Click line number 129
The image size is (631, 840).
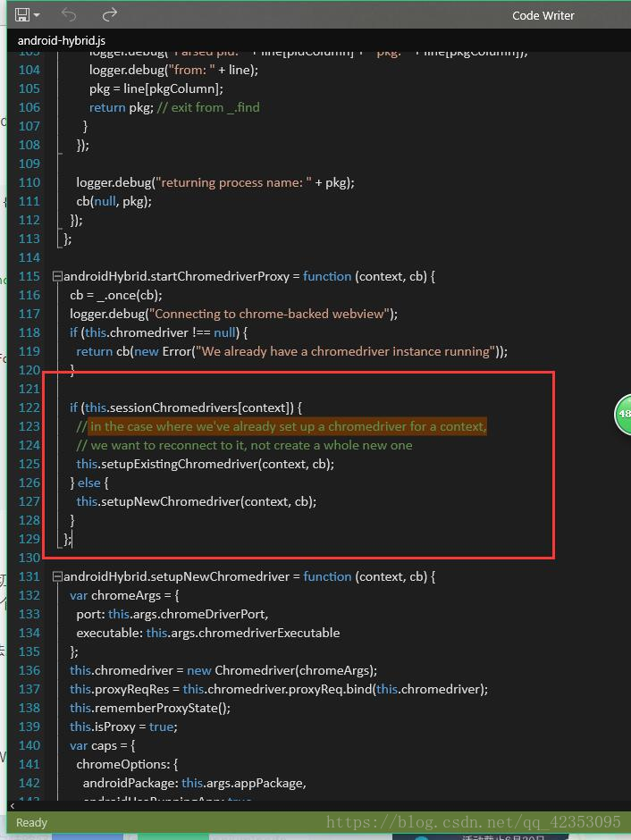[x=29, y=539]
